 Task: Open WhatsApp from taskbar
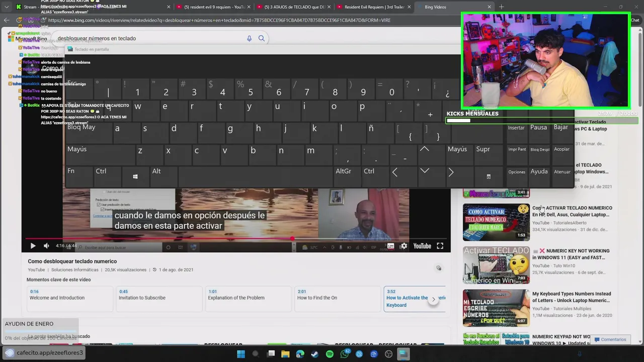coord(345,354)
